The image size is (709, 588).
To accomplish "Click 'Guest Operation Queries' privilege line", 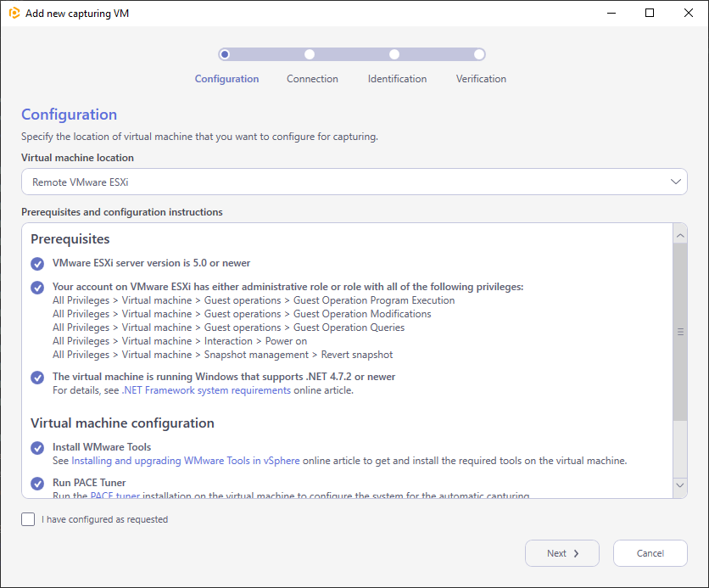I will [x=228, y=328].
